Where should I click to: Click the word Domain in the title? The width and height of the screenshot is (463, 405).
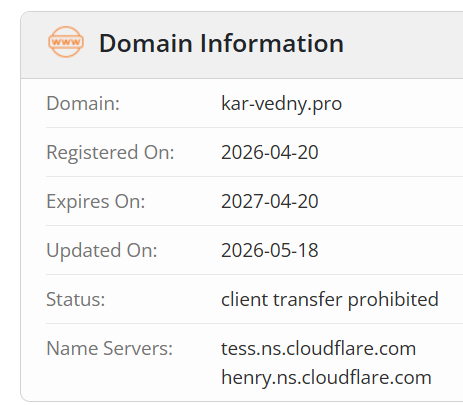[146, 43]
